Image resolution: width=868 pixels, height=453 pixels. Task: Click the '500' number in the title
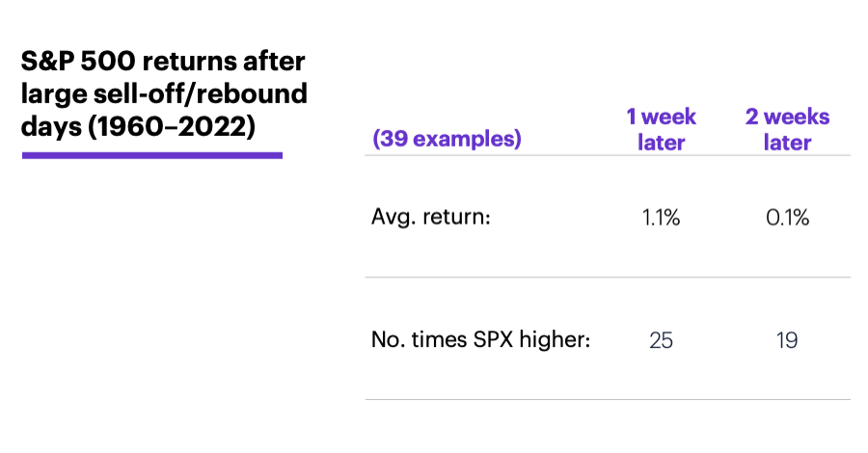(108, 61)
